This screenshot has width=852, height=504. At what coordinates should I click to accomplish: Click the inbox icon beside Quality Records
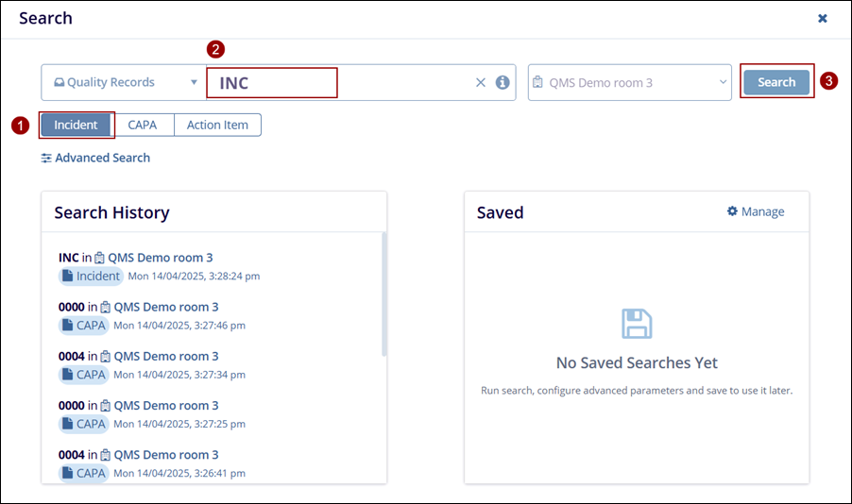(59, 83)
